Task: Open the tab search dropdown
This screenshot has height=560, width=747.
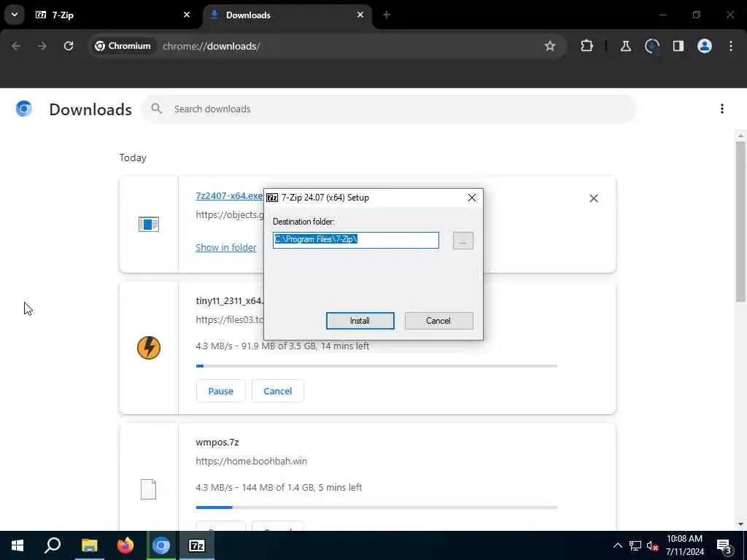Action: tap(15, 15)
